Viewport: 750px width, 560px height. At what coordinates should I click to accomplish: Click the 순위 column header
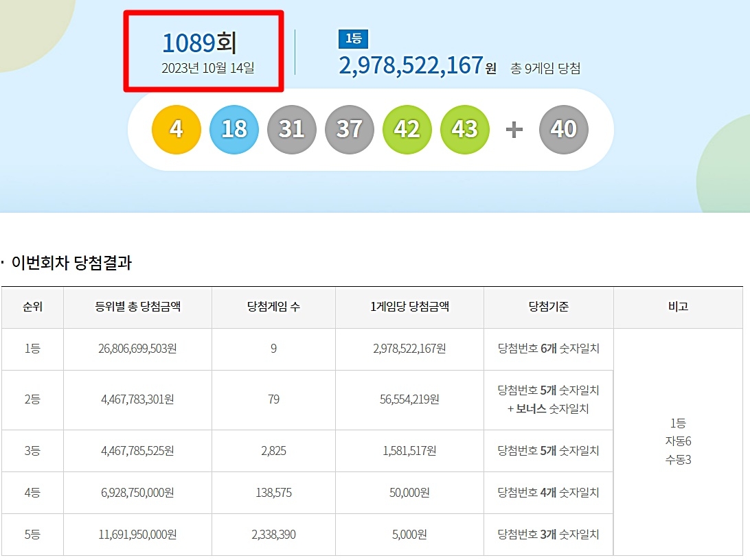(x=32, y=307)
